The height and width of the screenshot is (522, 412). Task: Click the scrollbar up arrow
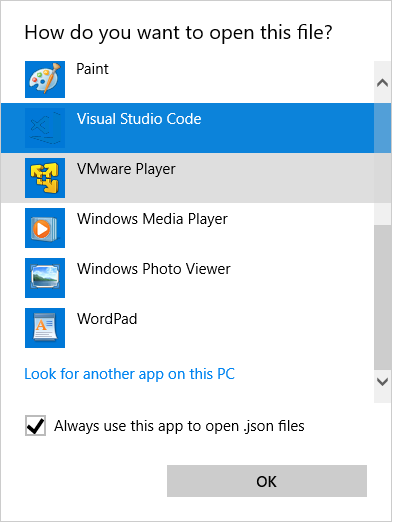[382, 82]
